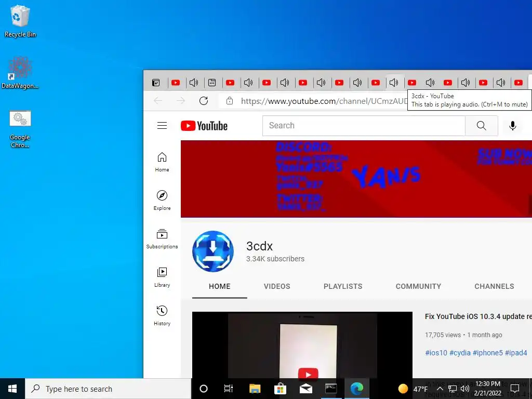The image size is (532, 399).
Task: Open File Explorer from the taskbar
Action: tap(255, 389)
